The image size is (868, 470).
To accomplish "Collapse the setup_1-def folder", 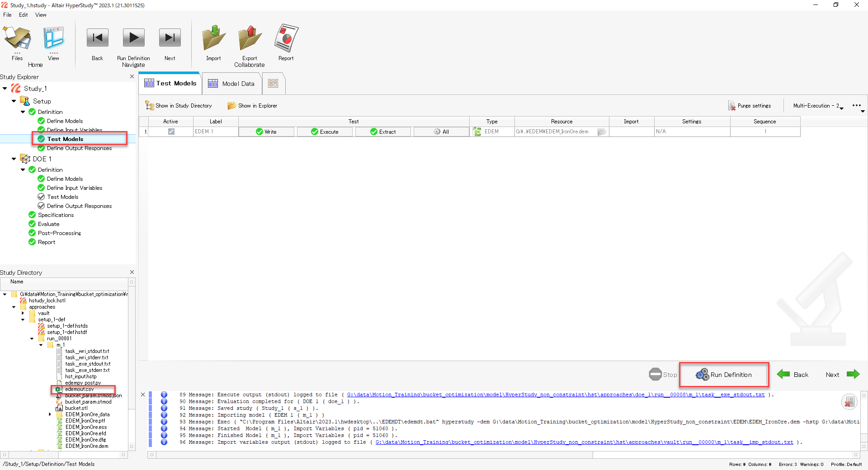I will (23, 320).
